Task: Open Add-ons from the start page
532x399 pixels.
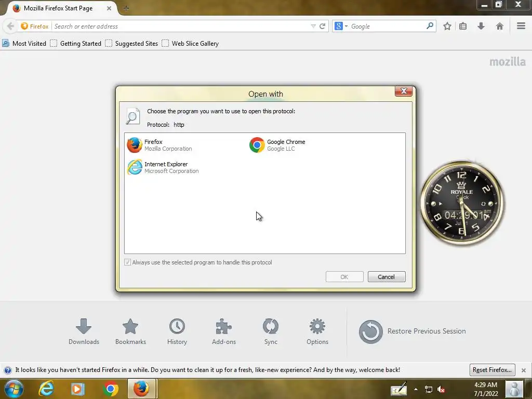Action: (224, 331)
